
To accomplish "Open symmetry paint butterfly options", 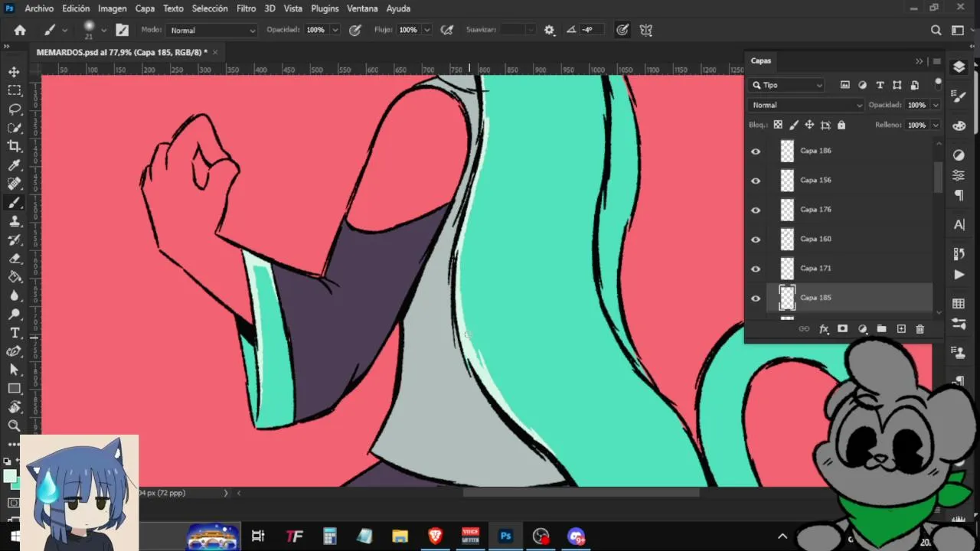I will click(646, 30).
